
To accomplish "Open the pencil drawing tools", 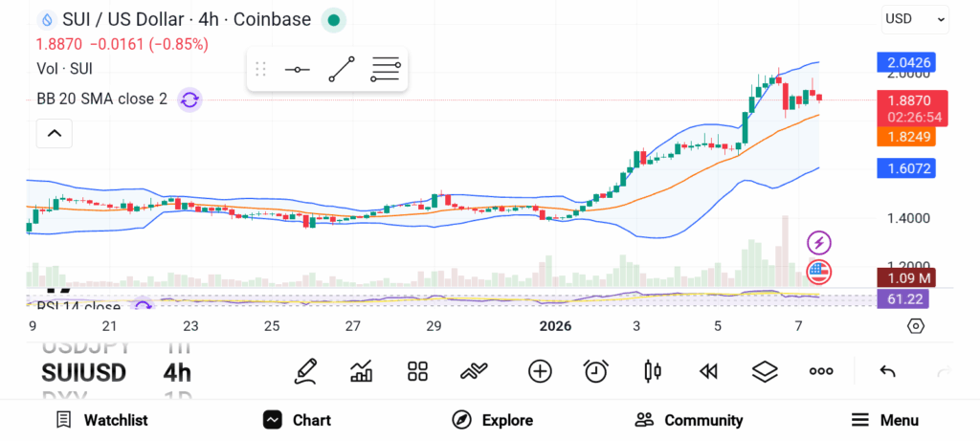I will point(305,371).
